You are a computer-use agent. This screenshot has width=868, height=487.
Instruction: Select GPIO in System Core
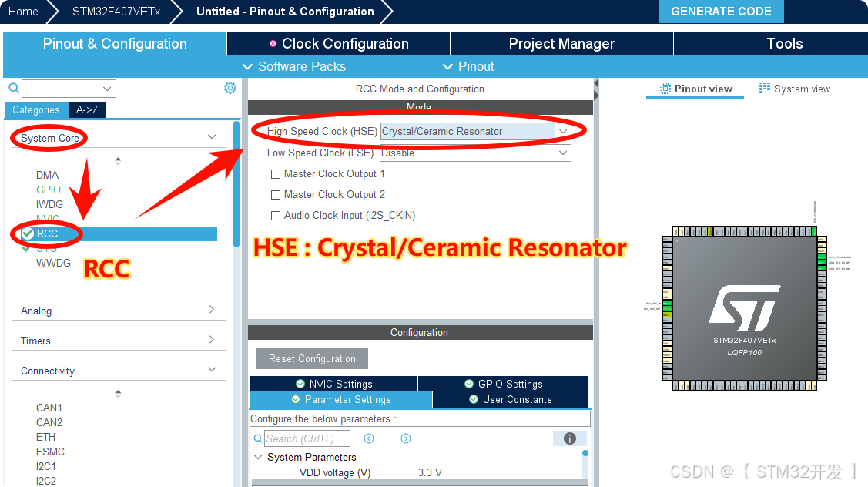tap(49, 190)
